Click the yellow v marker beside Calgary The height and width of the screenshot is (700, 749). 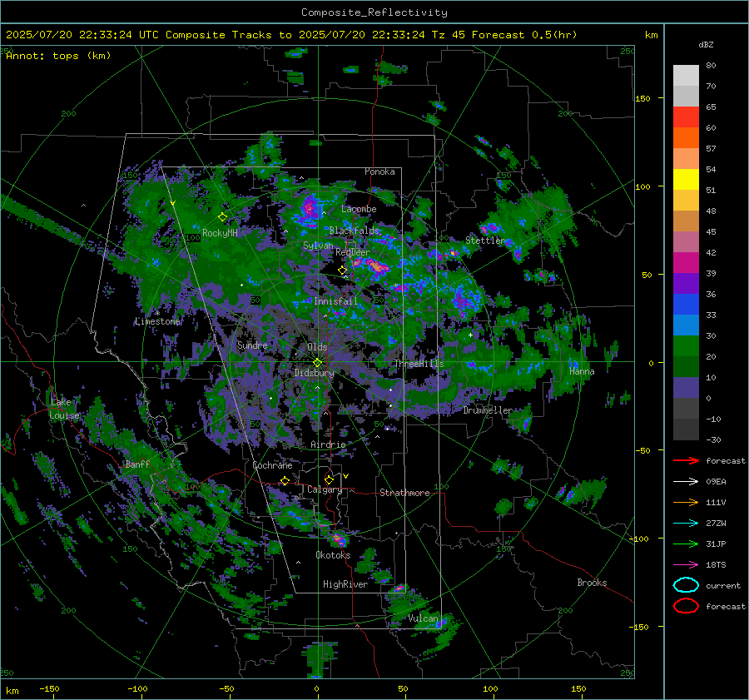click(x=345, y=476)
